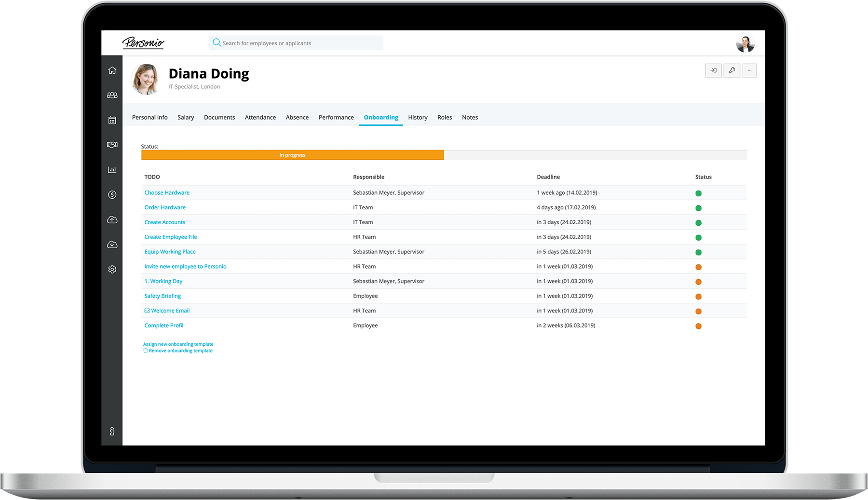This screenshot has width=868, height=500.
Task: Open the cloud download export icon
Action: (112, 244)
